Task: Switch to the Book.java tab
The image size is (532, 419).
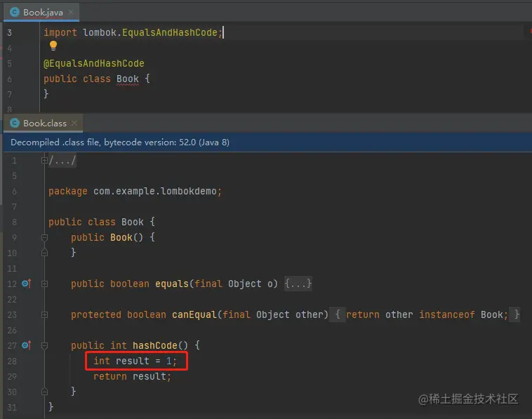Action: (43, 13)
